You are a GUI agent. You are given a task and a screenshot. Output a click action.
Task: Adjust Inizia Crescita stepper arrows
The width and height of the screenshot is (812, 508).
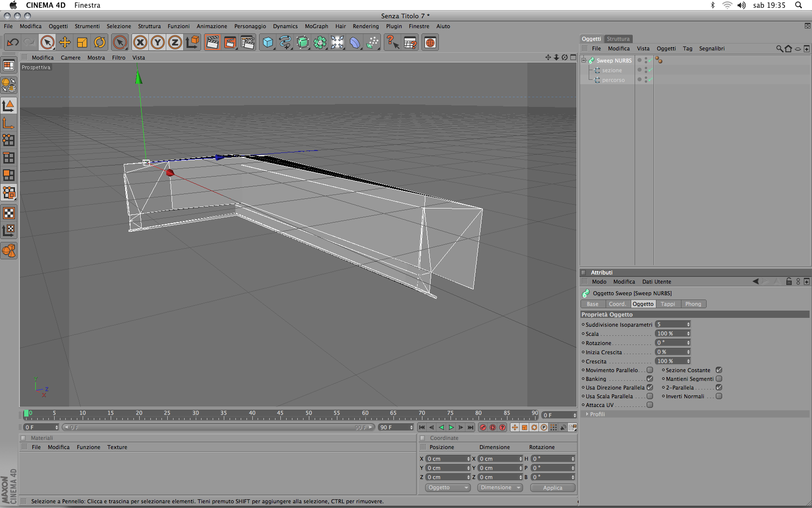point(688,352)
